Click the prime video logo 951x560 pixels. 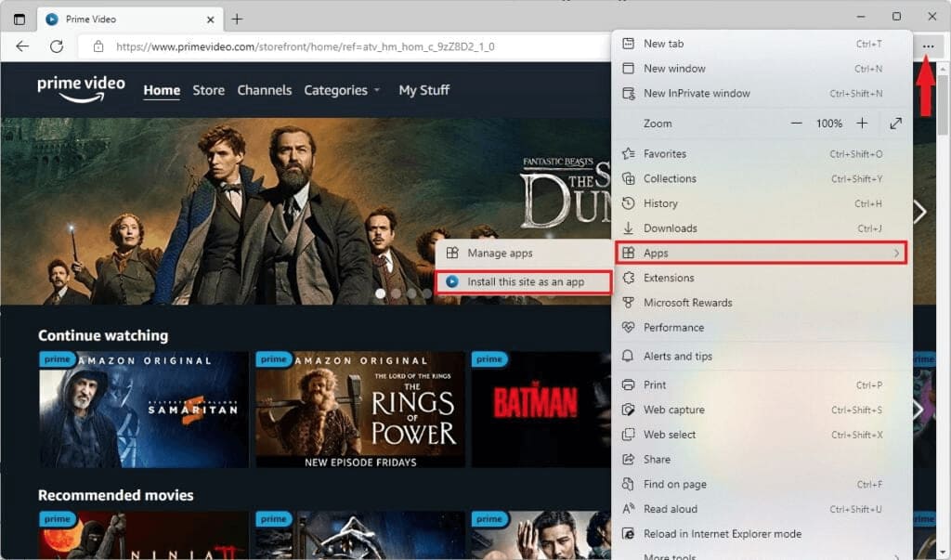[x=82, y=88]
